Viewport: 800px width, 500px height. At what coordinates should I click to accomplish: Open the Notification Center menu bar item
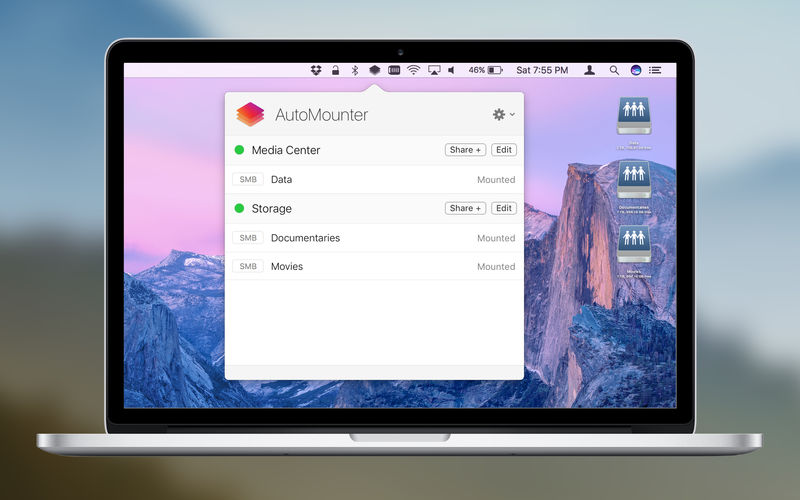(x=655, y=71)
